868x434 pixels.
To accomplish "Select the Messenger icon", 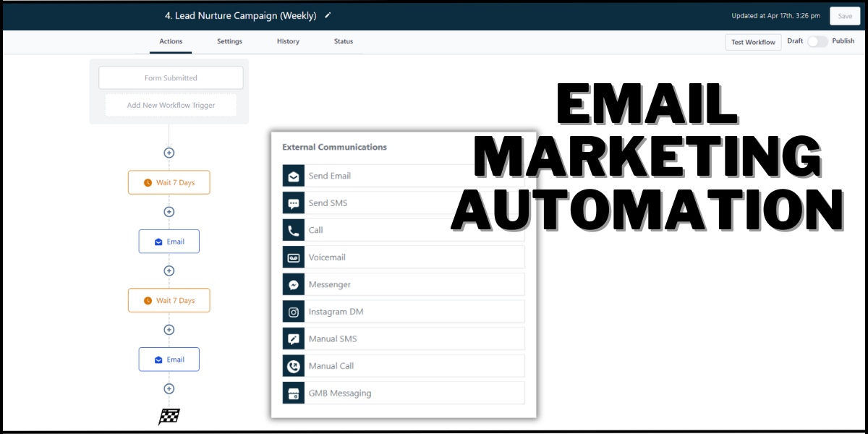I will coord(293,284).
